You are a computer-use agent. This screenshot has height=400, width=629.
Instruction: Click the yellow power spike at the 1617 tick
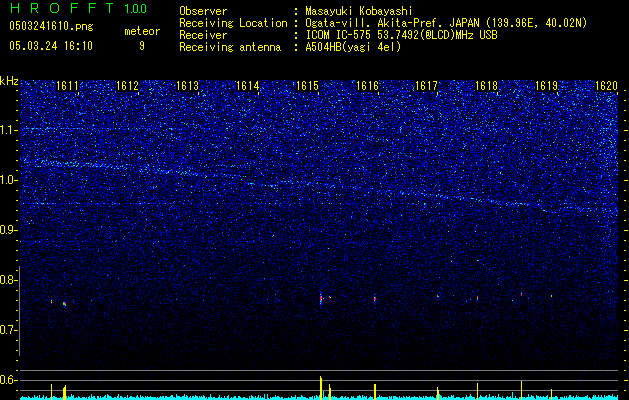[x=438, y=393]
